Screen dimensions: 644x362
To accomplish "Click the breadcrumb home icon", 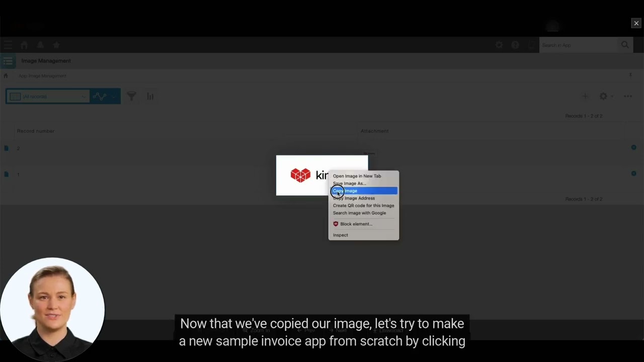I will [x=6, y=76].
